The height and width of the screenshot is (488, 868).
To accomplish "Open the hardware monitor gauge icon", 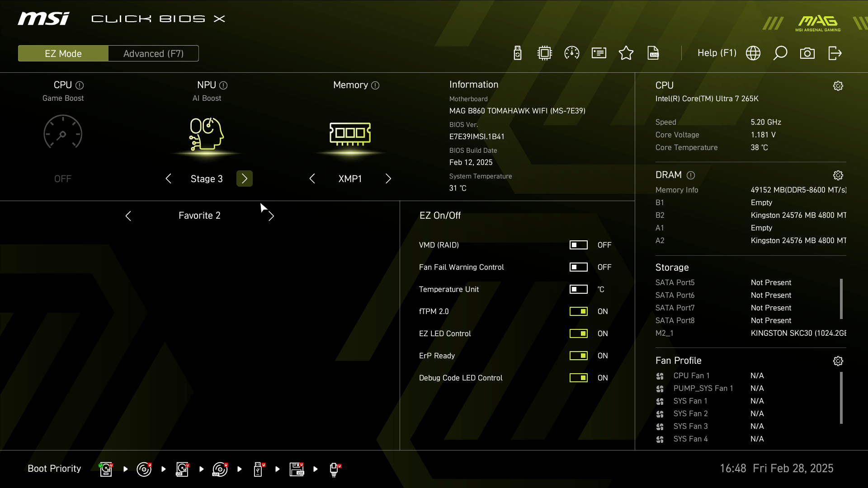I will click(x=572, y=53).
